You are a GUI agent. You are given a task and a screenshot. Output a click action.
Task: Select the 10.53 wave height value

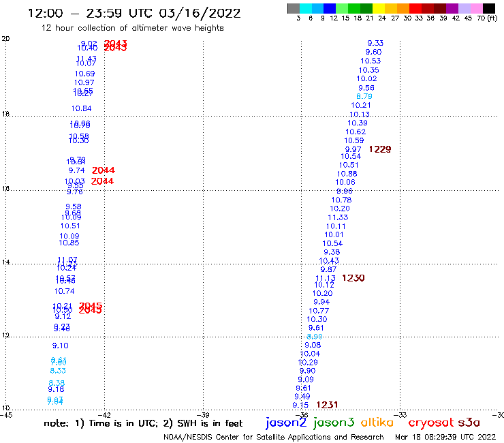tap(371, 61)
